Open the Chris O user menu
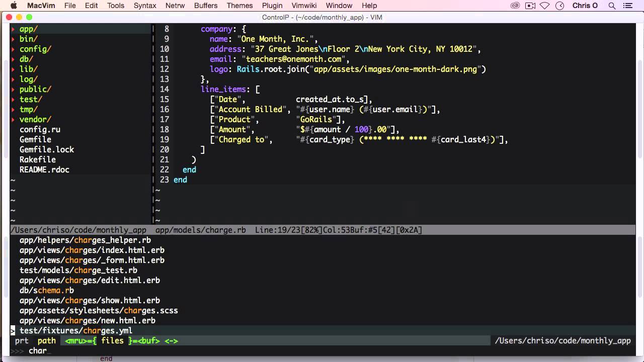 (x=585, y=6)
